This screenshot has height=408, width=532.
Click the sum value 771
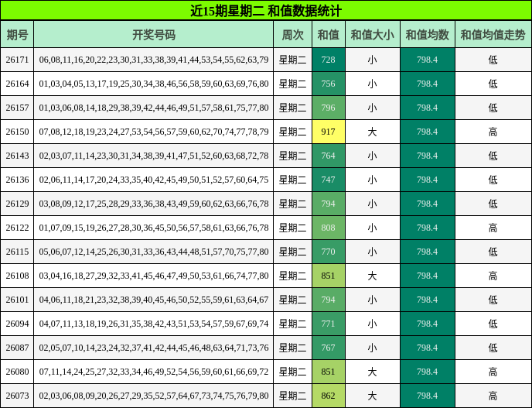coord(328,324)
